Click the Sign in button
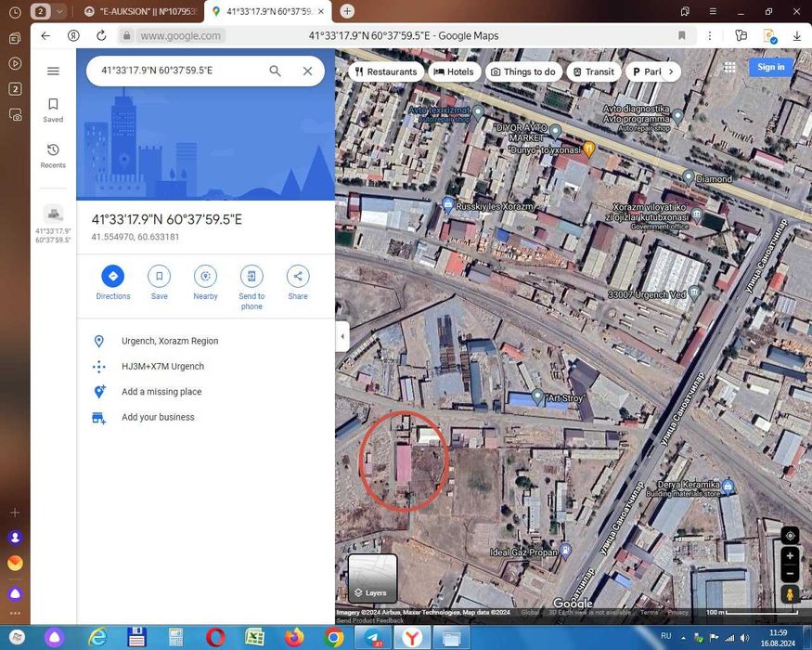The image size is (812, 650). [770, 67]
